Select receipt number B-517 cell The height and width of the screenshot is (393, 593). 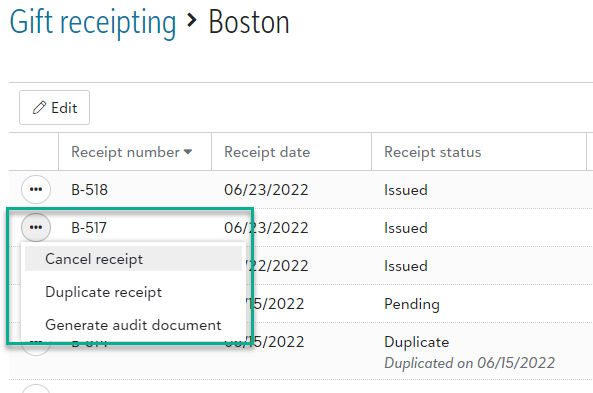coord(89,228)
